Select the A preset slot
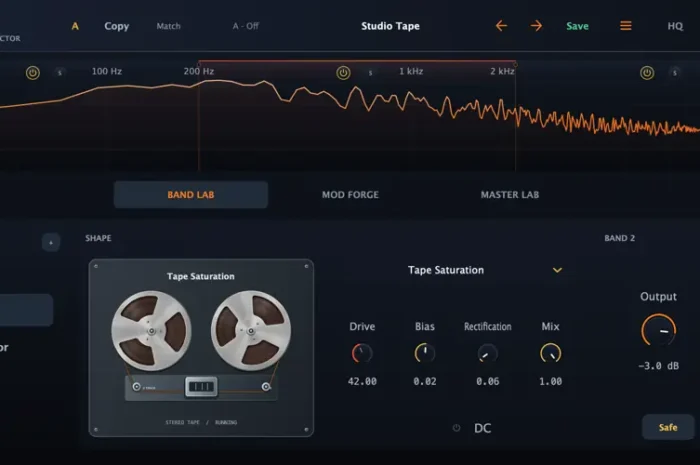Viewport: 700px width, 465px height. [75, 26]
